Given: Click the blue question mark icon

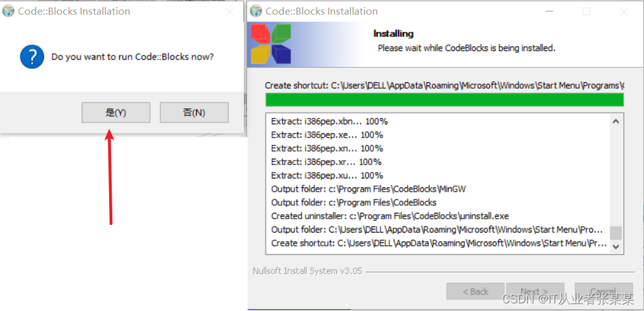Looking at the screenshot, I should 32,57.
